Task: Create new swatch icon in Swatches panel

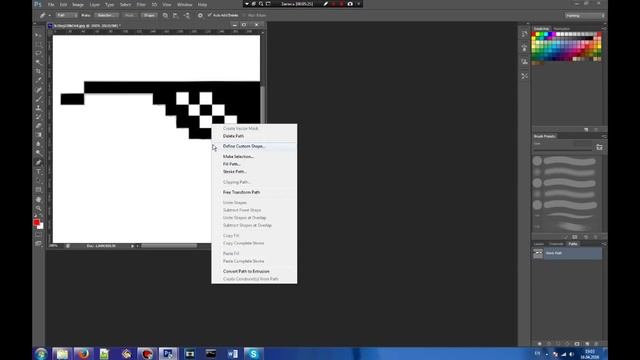Action: tap(586, 129)
